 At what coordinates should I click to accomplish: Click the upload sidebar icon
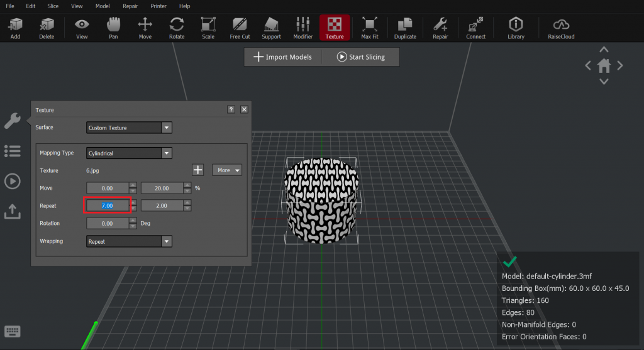point(13,211)
